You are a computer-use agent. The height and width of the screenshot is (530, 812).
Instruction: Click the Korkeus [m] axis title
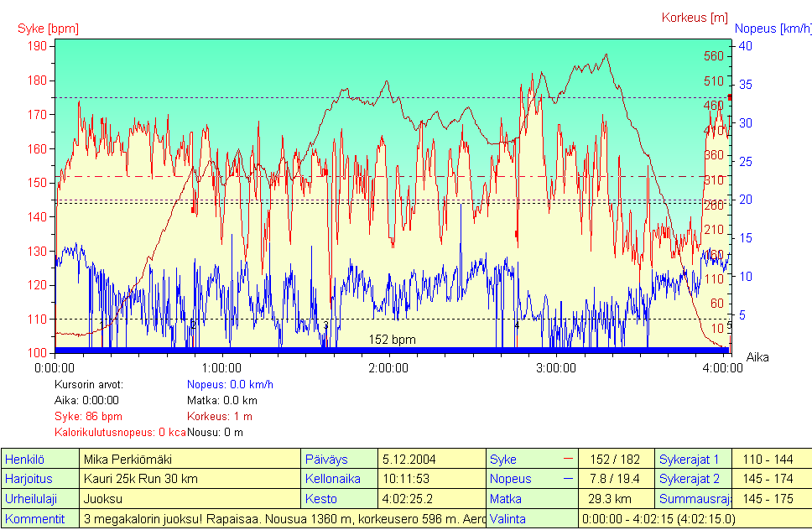click(694, 17)
